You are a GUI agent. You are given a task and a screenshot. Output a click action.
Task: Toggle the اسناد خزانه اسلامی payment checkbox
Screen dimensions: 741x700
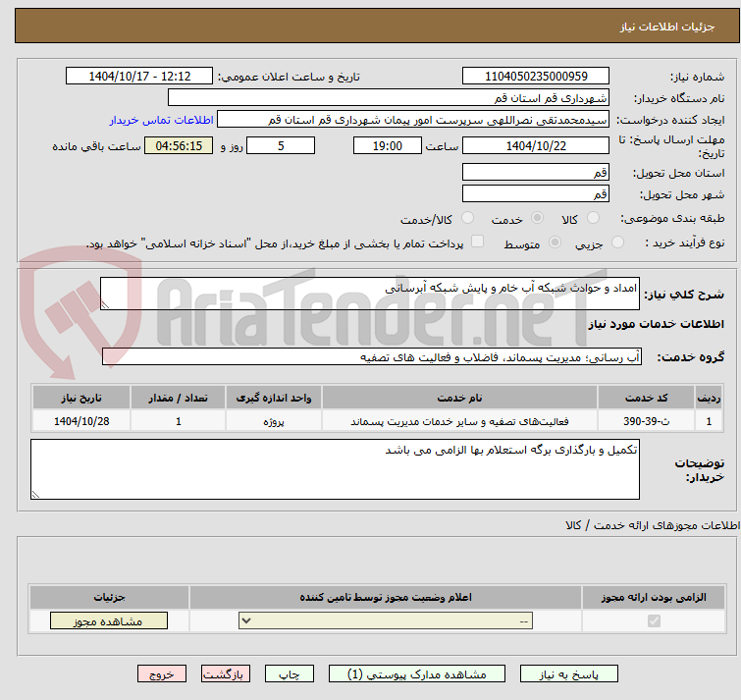click(478, 242)
